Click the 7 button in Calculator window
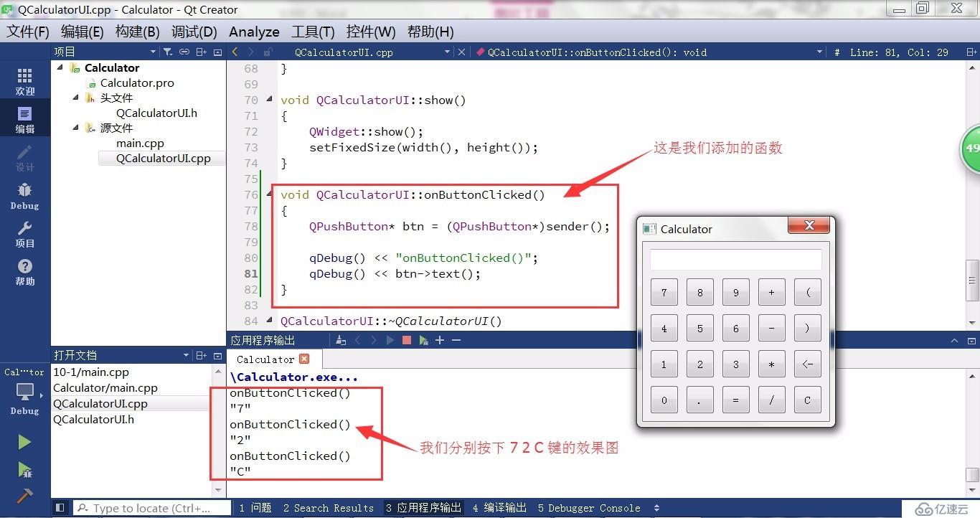Screen dimensions: 980x518 pos(664,292)
